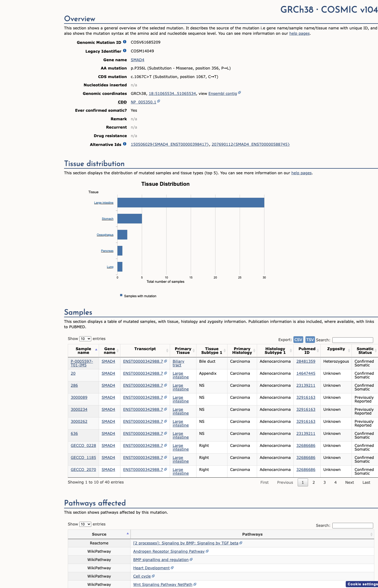Sort samples by Primary Tissue column
The image size is (378, 588).
click(x=183, y=351)
